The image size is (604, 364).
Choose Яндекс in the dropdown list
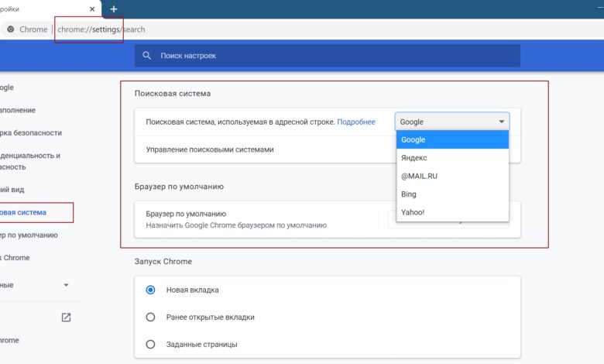452,157
